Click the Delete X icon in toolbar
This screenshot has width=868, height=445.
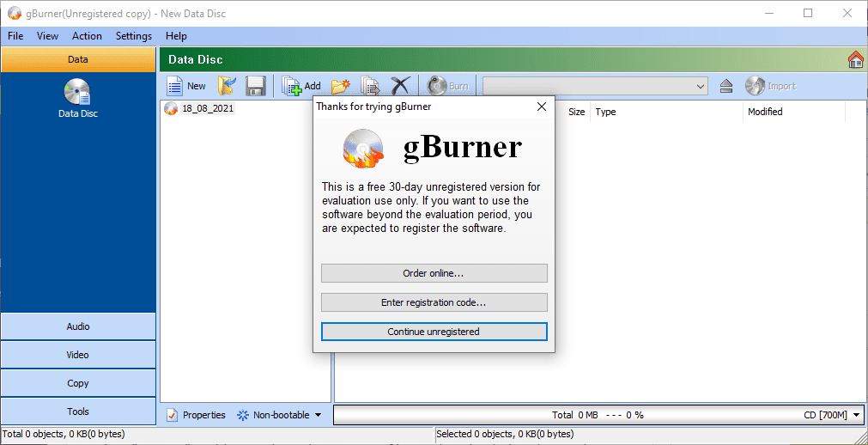tap(401, 86)
